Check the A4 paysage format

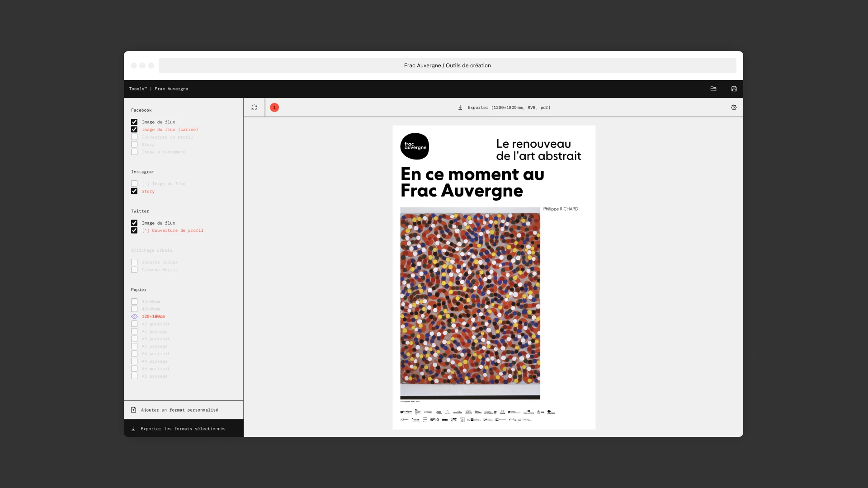click(134, 361)
